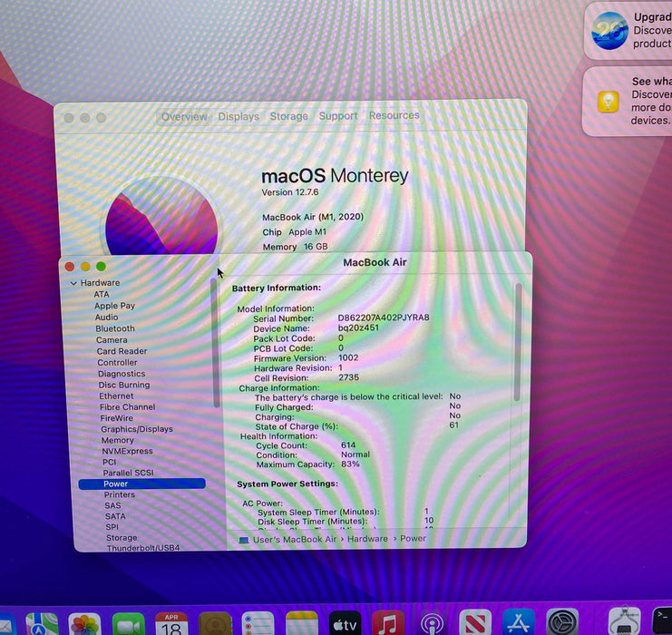
Task: Select Disc Burning in the sidebar
Action: tap(124, 385)
